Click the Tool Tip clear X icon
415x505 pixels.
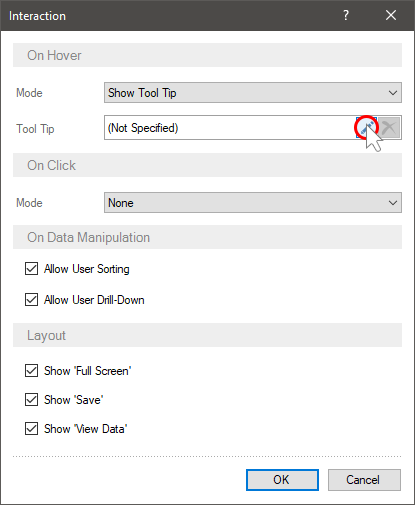(389, 128)
